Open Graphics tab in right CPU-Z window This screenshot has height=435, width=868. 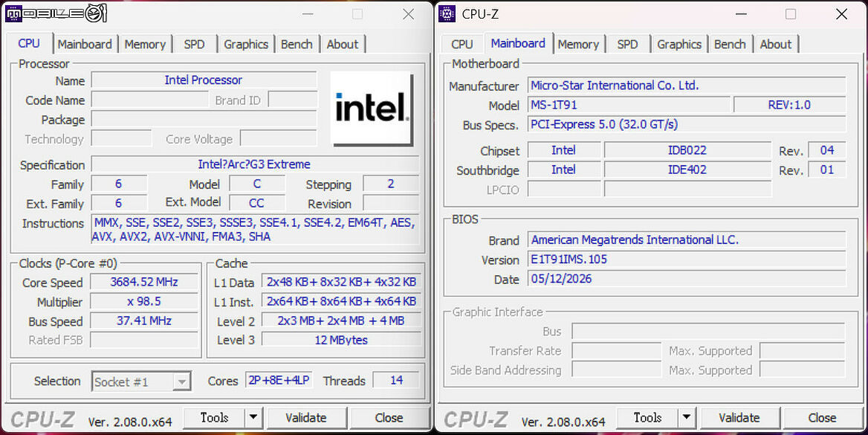679,45
